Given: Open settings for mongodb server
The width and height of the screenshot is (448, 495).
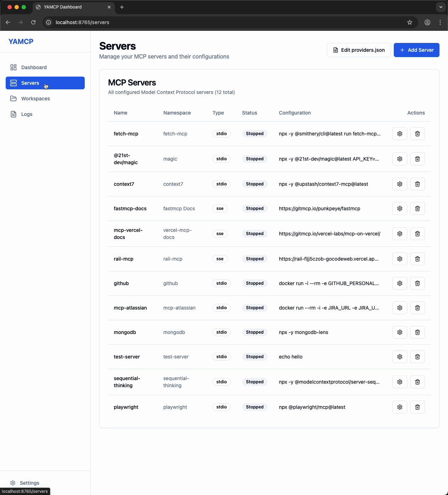Looking at the screenshot, I should point(400,332).
